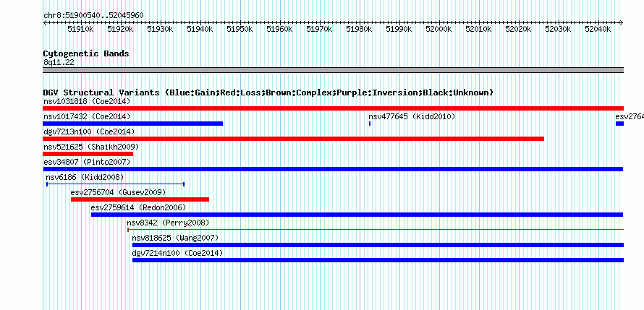Open the nsv1031818 (Coe2014) label
This screenshot has height=310, width=644.
click(x=87, y=101)
